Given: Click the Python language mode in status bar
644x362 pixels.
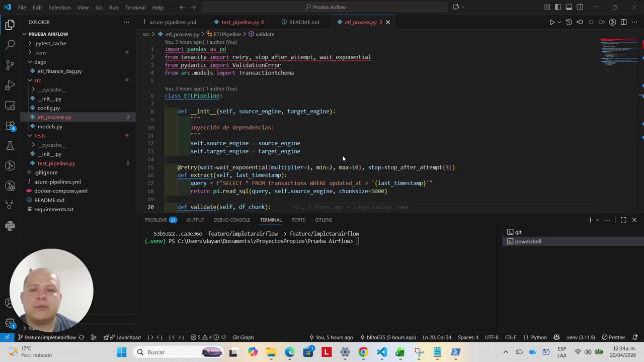Looking at the screenshot, I should (538, 337).
